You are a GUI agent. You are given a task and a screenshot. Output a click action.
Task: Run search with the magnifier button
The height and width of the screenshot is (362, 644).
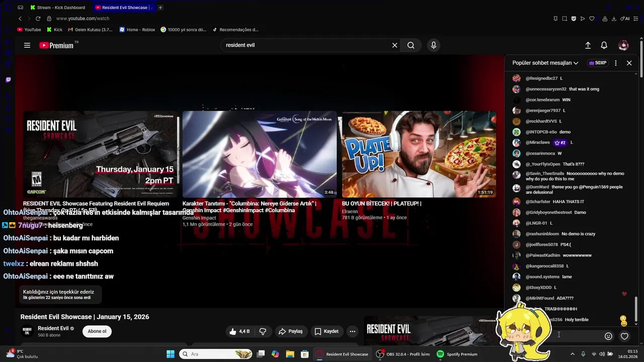(411, 45)
